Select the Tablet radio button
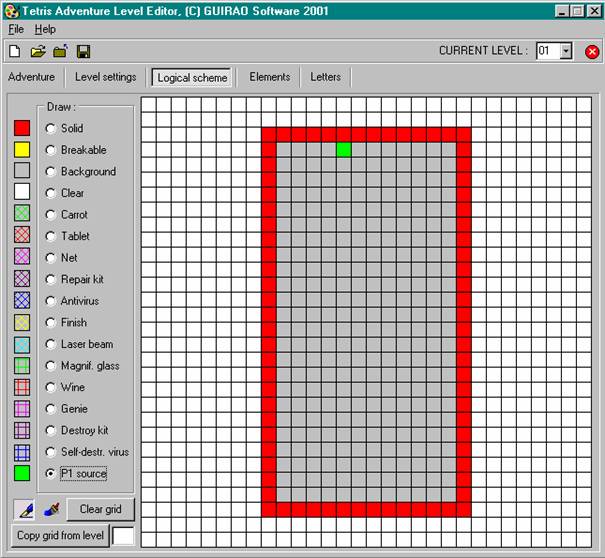605x558 pixels. (51, 236)
